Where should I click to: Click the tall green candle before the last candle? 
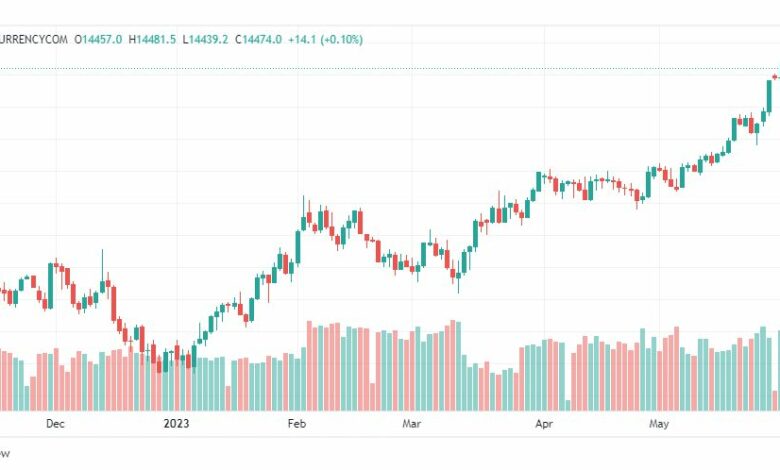[x=769, y=94]
